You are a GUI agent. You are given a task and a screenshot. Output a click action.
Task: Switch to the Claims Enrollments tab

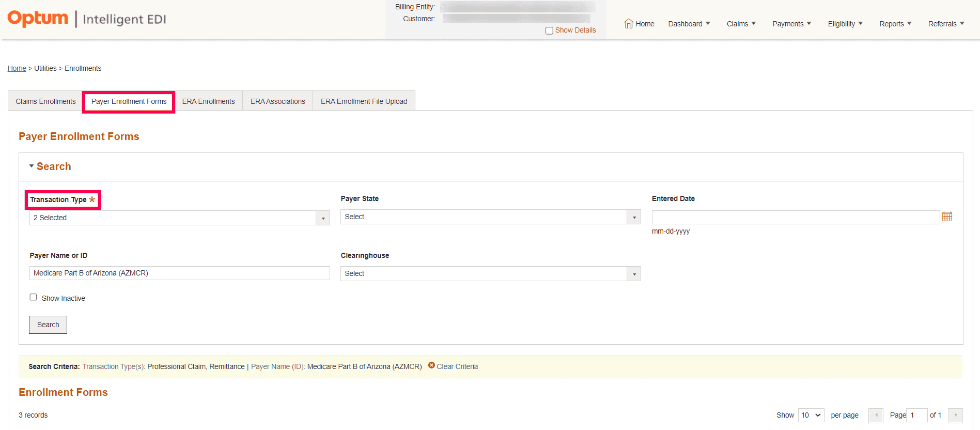pos(45,101)
